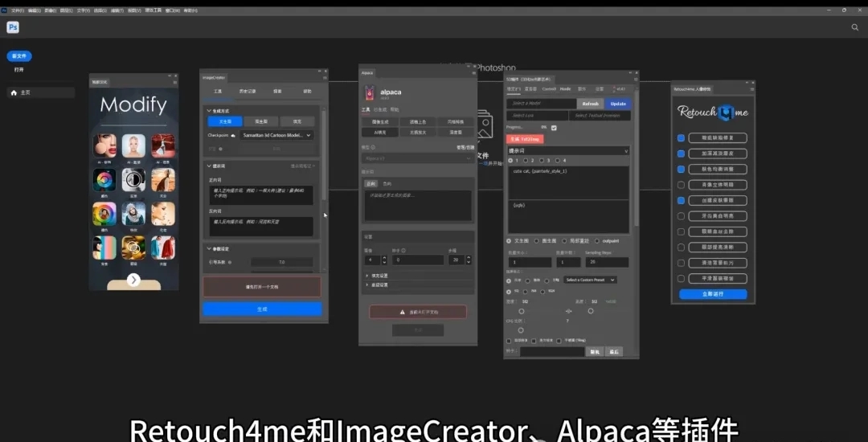Click the positive prompt field in ImageCreator
This screenshot has width=868, height=442.
(261, 195)
